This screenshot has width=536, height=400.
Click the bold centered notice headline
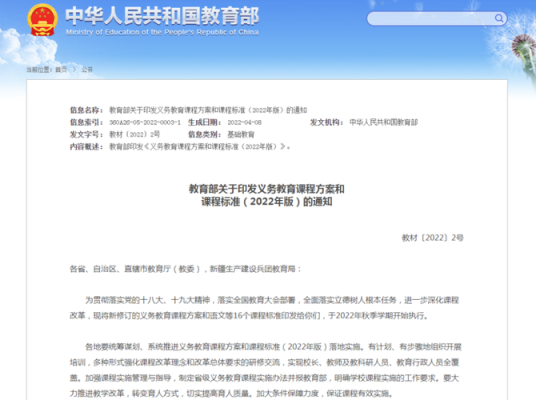pyautogui.click(x=267, y=195)
